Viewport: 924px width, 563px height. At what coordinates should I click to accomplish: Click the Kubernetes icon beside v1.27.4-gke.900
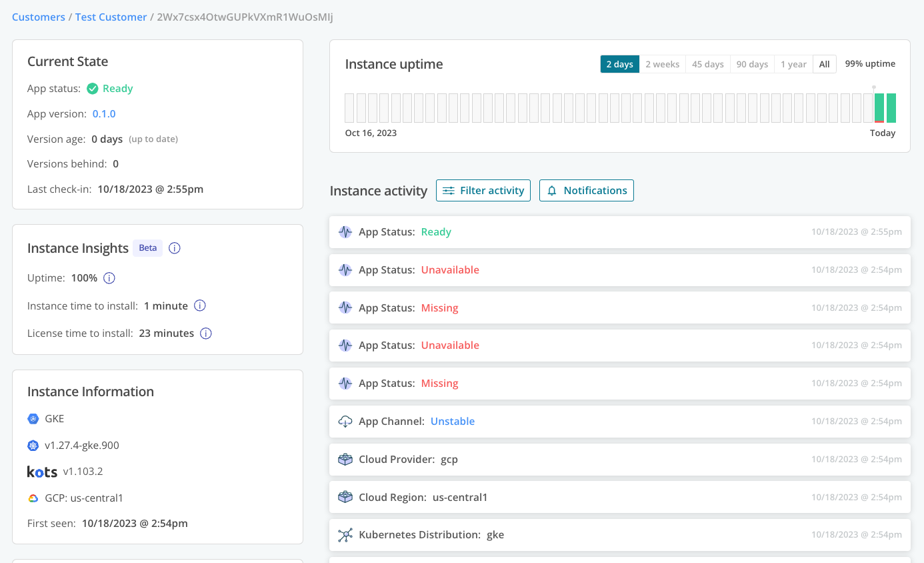[32, 445]
